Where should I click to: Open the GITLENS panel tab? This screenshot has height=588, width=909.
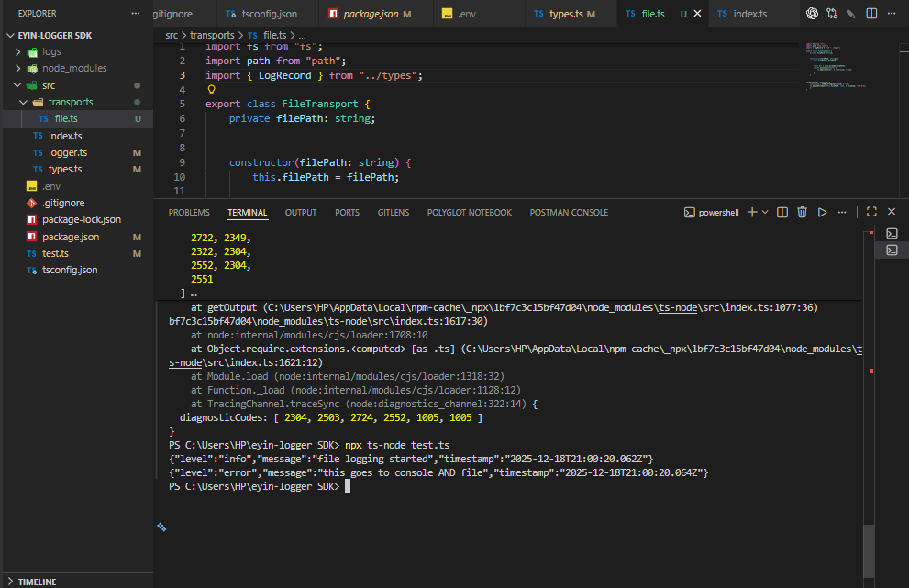coord(393,212)
